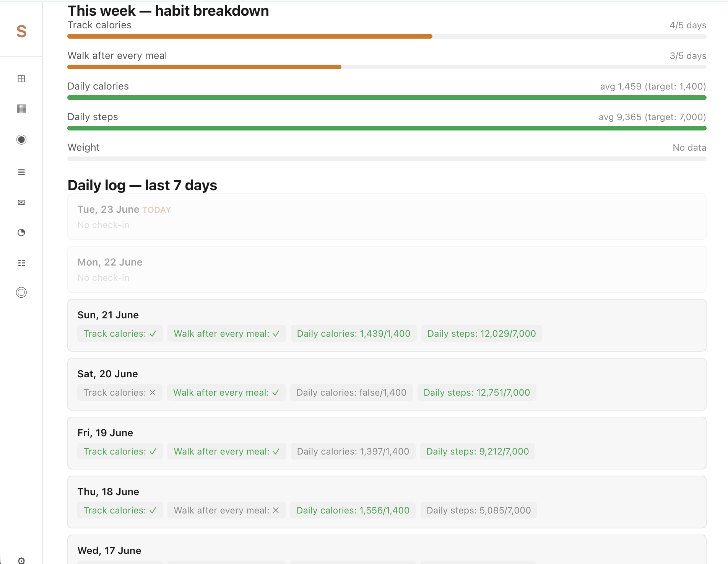This screenshot has width=728, height=564.
Task: Click Sat 20 June Walk after every meal chip
Action: point(226,393)
